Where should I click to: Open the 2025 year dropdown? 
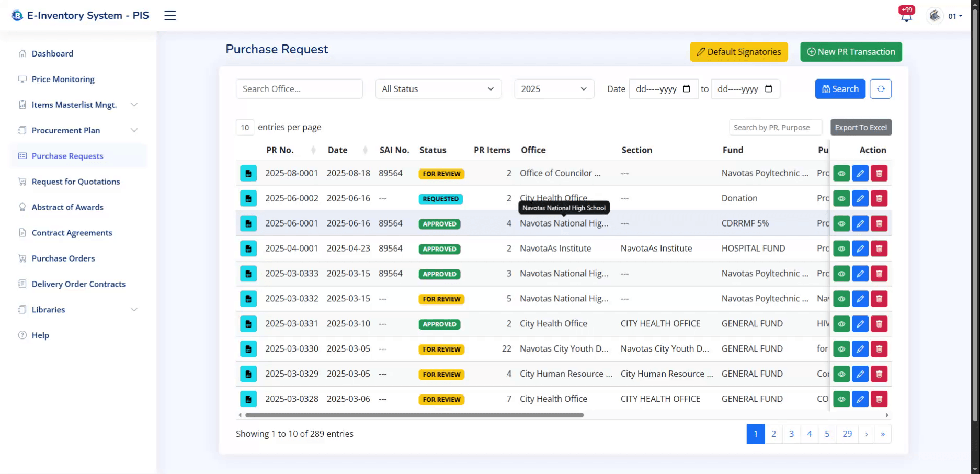[554, 89]
